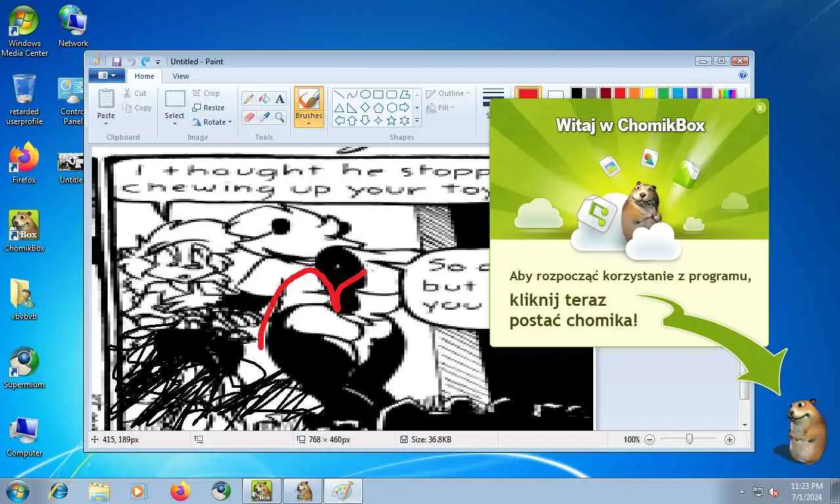Image resolution: width=840 pixels, height=504 pixels.
Task: Choose the Pentagon shape
Action: pyautogui.click(x=379, y=107)
